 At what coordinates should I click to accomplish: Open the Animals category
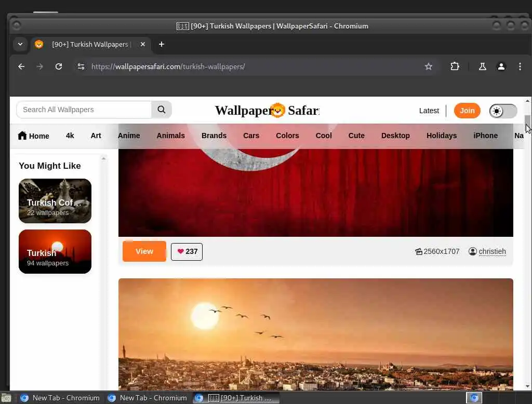tap(170, 136)
